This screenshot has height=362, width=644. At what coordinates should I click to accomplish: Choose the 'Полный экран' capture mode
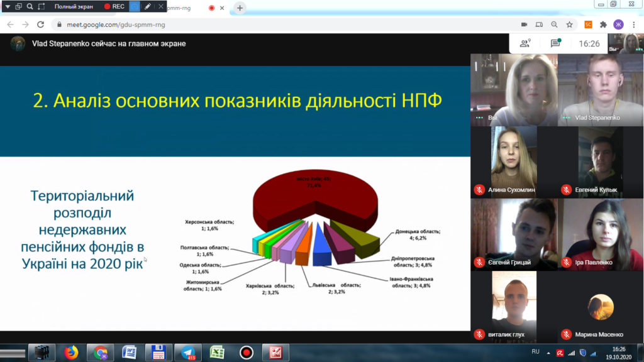point(73,6)
